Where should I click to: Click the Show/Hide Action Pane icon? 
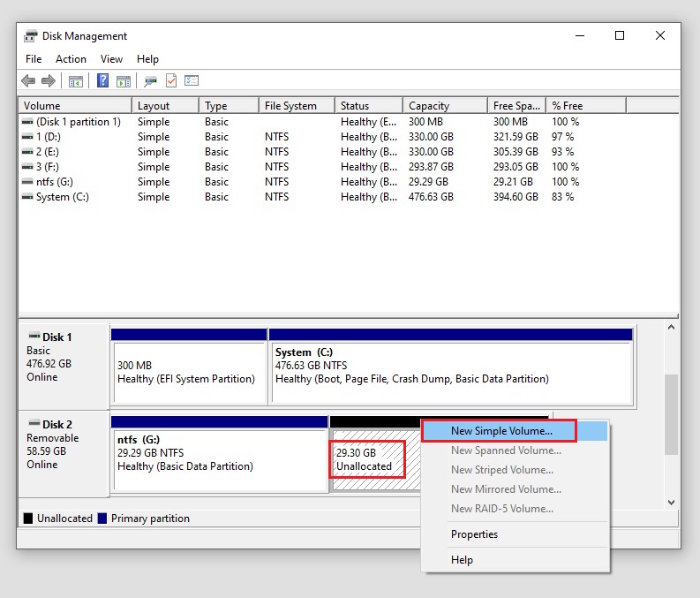(124, 81)
